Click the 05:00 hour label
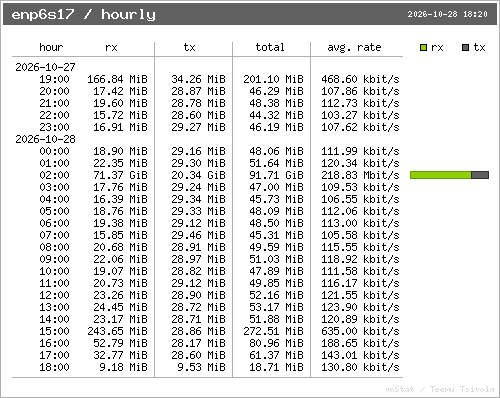Viewport: 500px width, 398px height. click(x=54, y=211)
